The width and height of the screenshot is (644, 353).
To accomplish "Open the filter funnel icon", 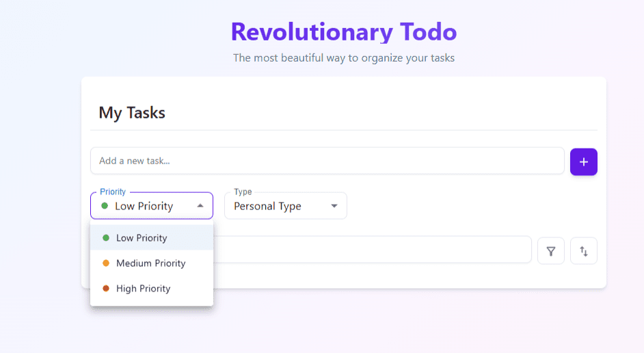I will [x=551, y=250].
